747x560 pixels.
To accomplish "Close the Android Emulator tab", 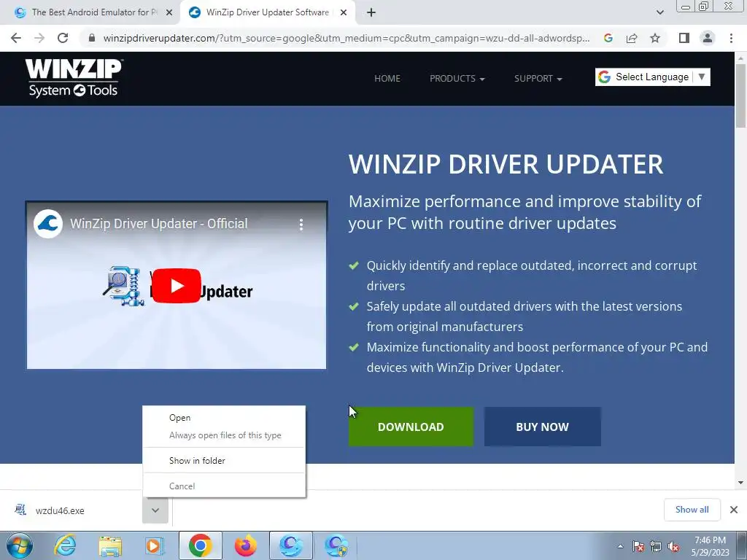I will [169, 13].
